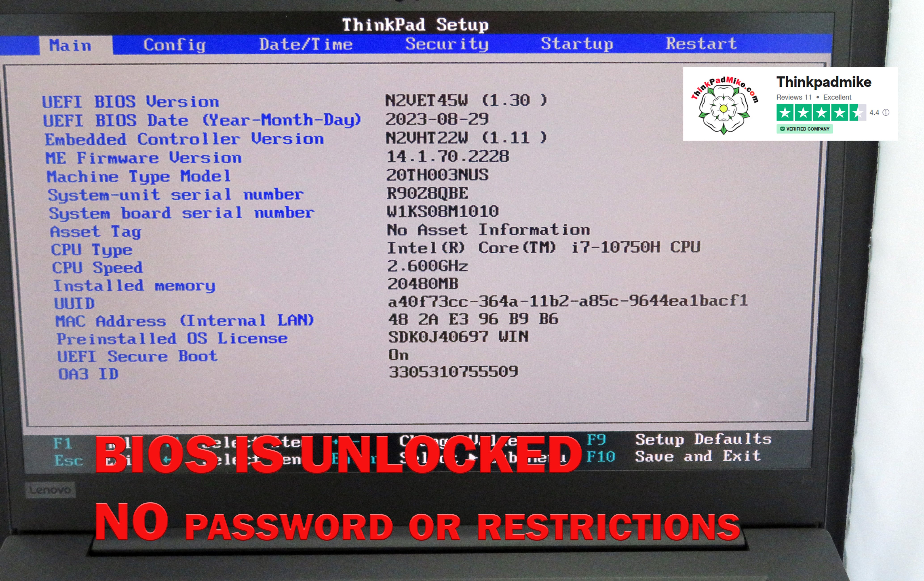The height and width of the screenshot is (581, 924).
Task: Click the F1 key hint
Action: pyautogui.click(x=63, y=443)
